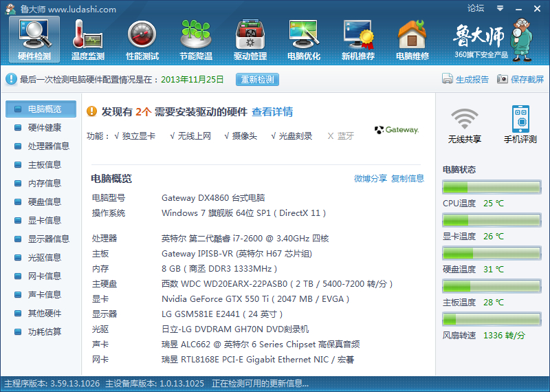Image resolution: width=550 pixels, height=392 pixels.
Task: Click the 显卡温度 progress bar
Action: tap(492, 220)
